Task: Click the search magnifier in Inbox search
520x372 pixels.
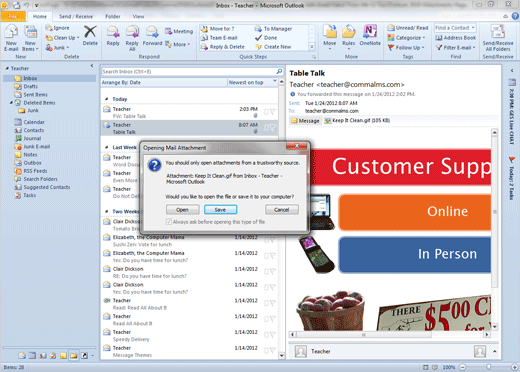Action: [x=279, y=71]
